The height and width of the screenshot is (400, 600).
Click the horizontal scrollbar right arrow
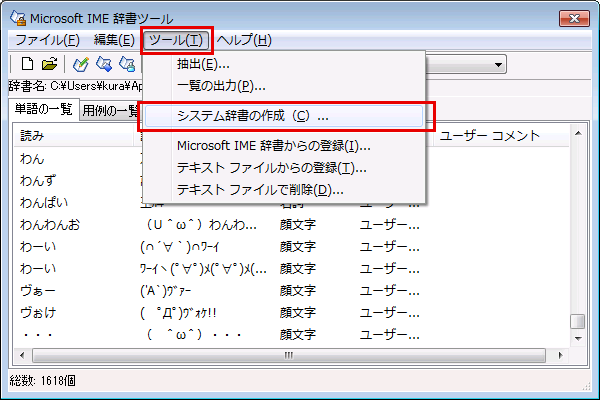pos(561,355)
